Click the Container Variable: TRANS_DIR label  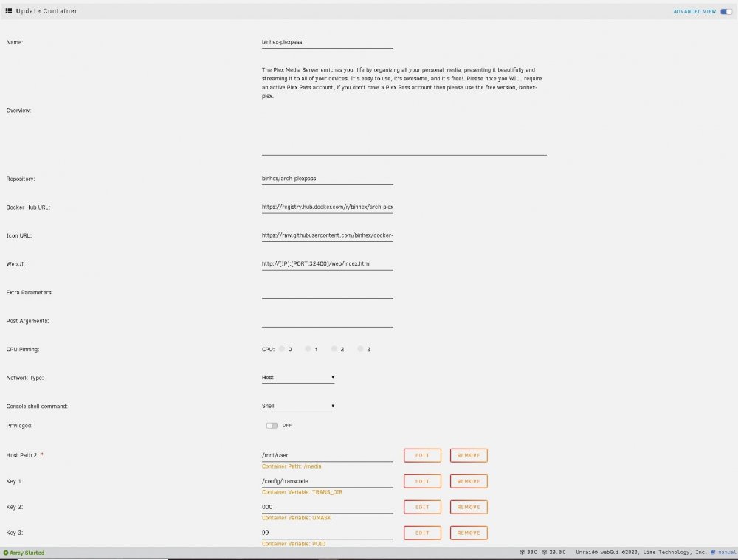(x=302, y=492)
